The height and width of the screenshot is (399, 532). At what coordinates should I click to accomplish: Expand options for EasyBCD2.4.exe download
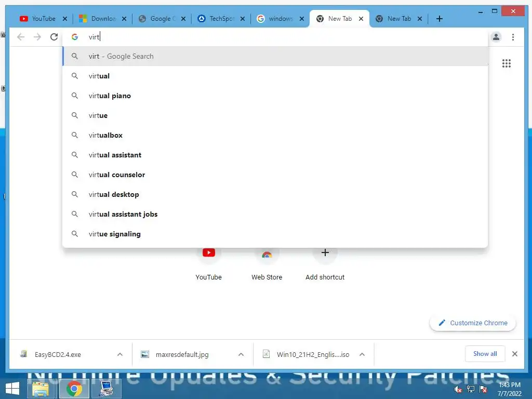click(x=120, y=354)
